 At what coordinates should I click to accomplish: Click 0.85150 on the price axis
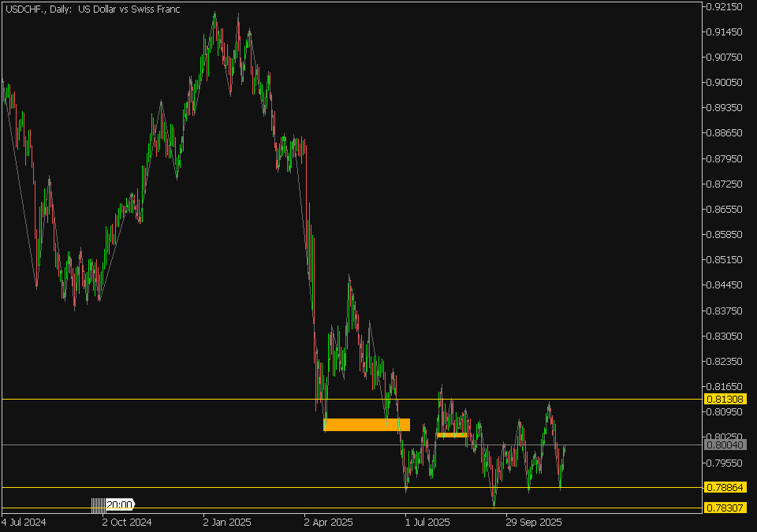coord(725,259)
